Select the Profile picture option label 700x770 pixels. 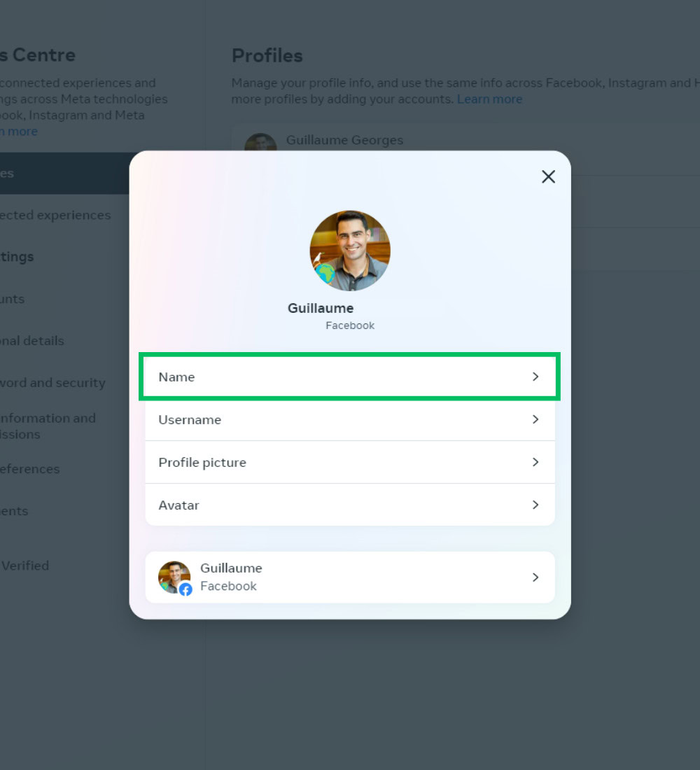[202, 462]
